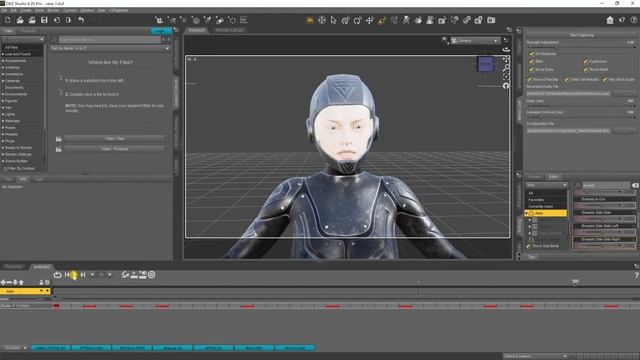This screenshot has height=360, width=640.
Task: Select the Translate tool icon
Action: 369,20
